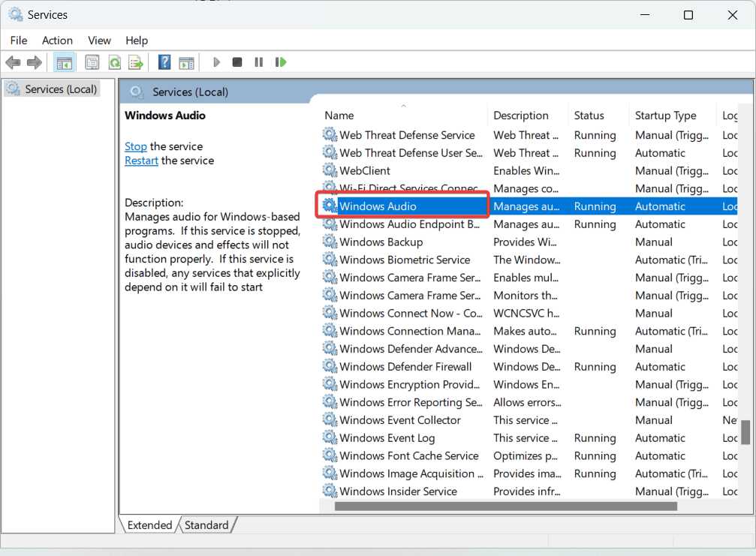Open the Help menu
Image resolution: width=756 pixels, height=556 pixels.
pyautogui.click(x=137, y=41)
